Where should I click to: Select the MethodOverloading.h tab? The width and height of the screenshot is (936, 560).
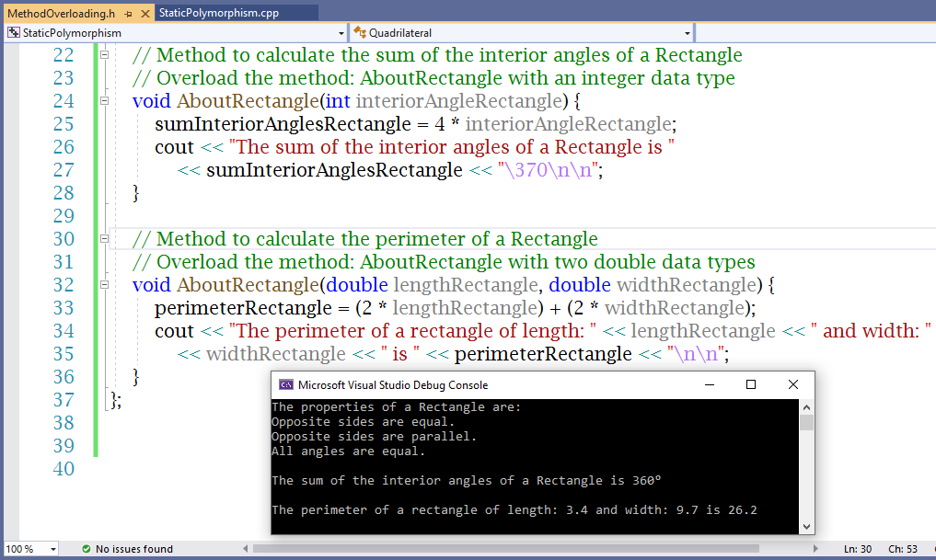coord(61,13)
